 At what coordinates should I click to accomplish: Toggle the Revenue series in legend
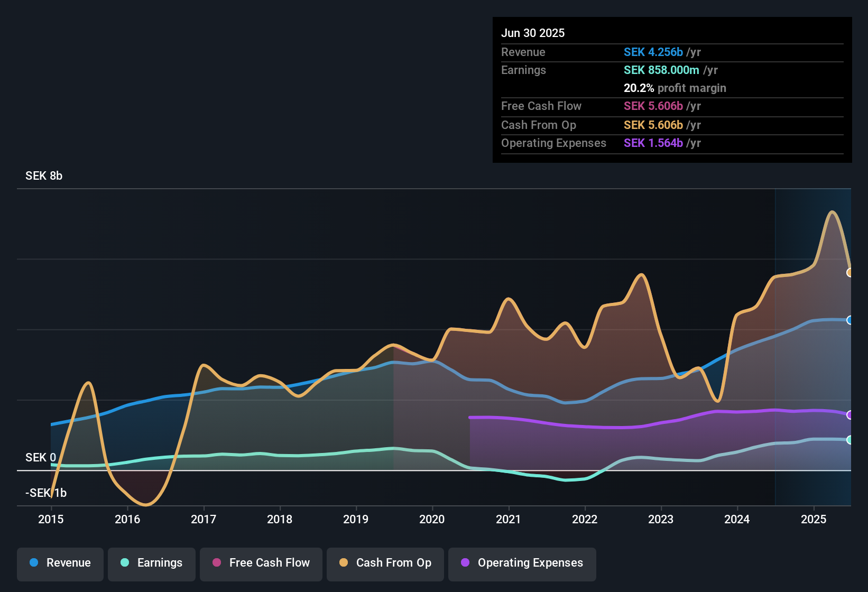pyautogui.click(x=60, y=563)
